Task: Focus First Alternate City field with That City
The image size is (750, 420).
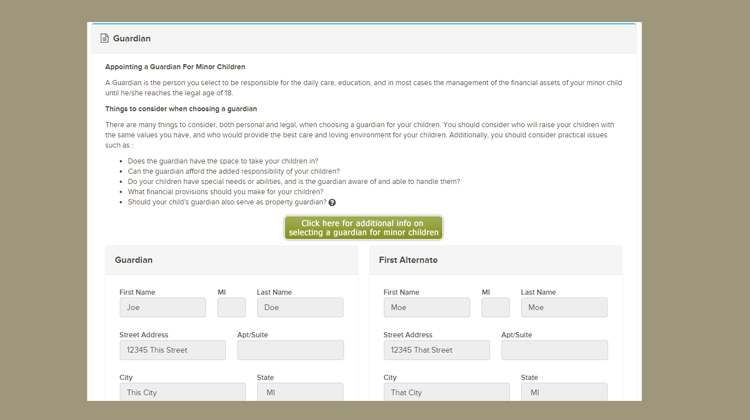Action: (x=446, y=392)
